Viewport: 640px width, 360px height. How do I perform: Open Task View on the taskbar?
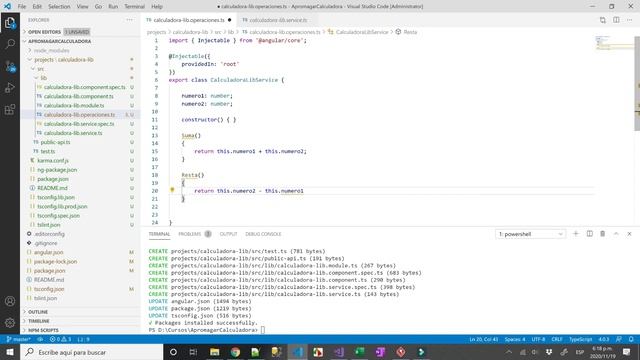click(193, 352)
